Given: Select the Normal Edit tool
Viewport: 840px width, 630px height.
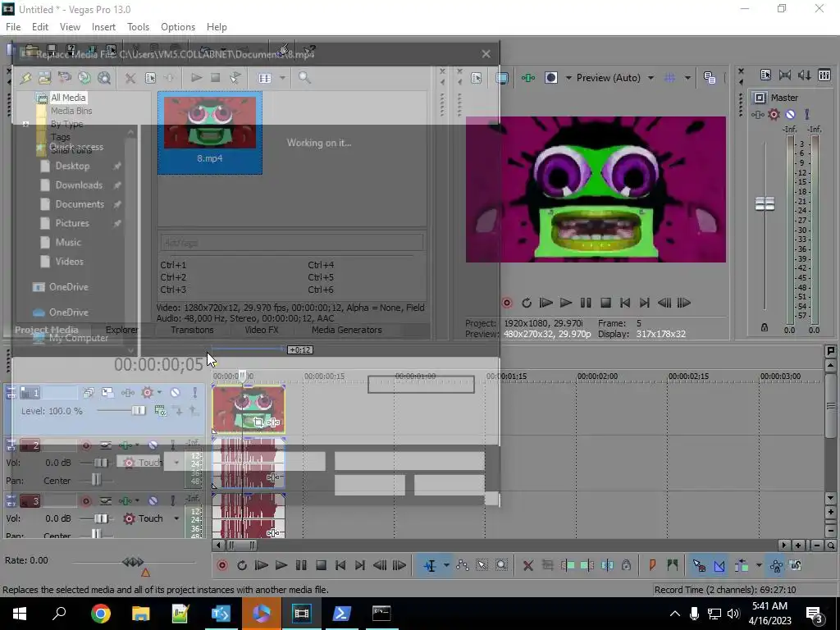Looking at the screenshot, I should point(430,565).
